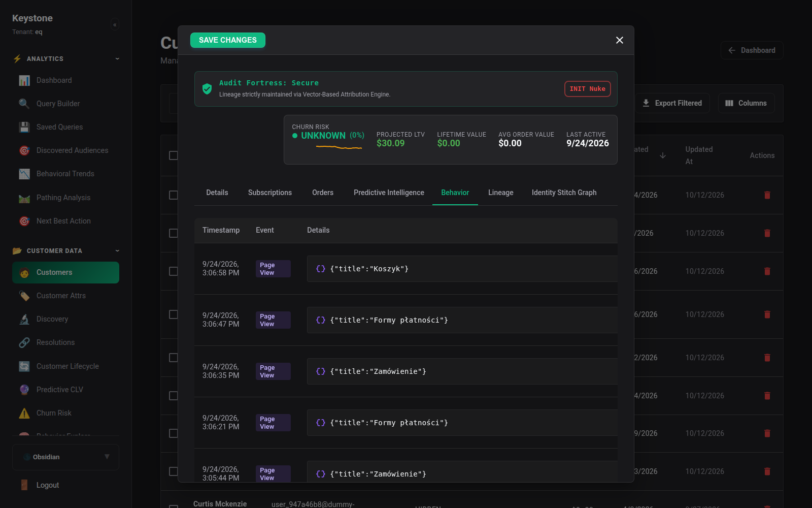The height and width of the screenshot is (508, 812).
Task: Click the Customers person icon
Action: (x=24, y=272)
